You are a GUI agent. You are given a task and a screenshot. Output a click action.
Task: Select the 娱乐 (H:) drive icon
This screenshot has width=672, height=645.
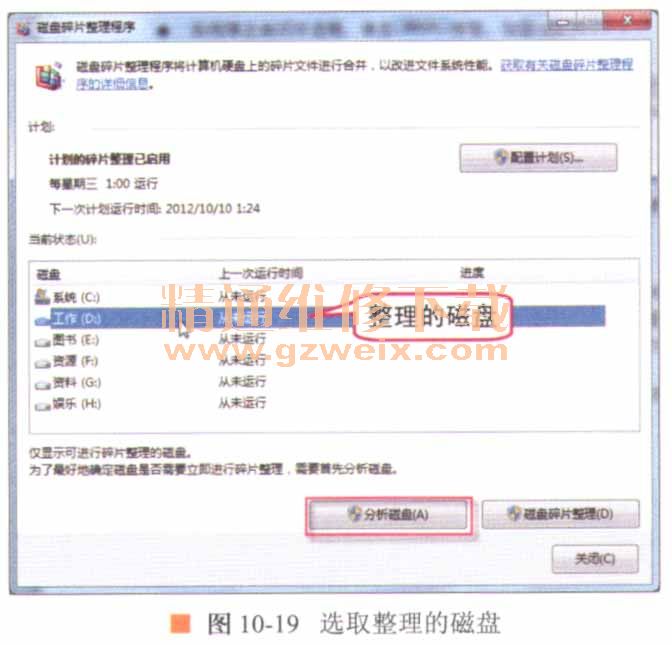pos(42,405)
